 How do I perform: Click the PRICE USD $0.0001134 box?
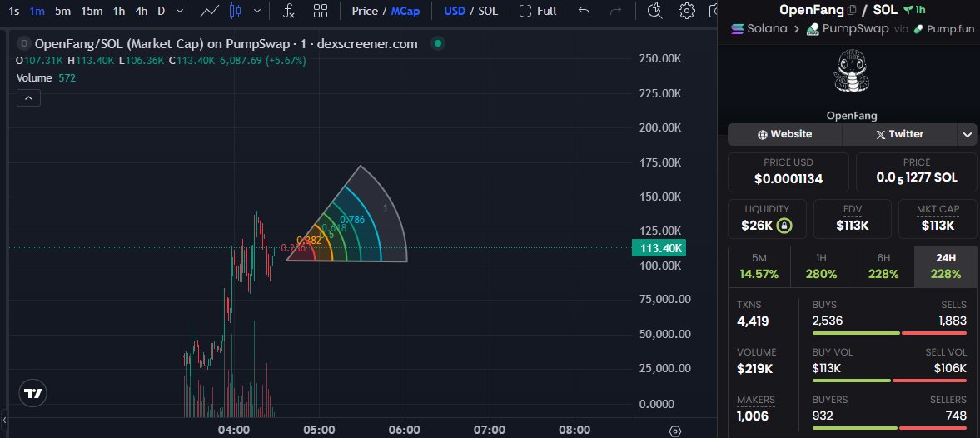click(788, 172)
